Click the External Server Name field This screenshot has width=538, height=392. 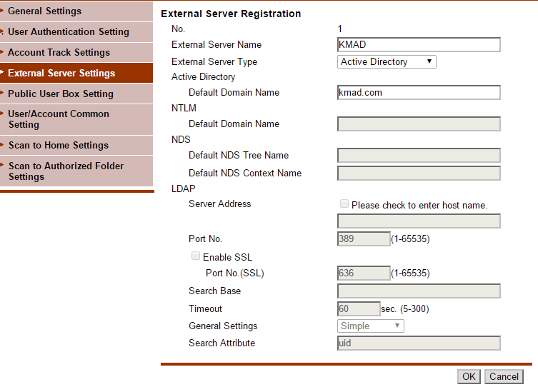(419, 44)
